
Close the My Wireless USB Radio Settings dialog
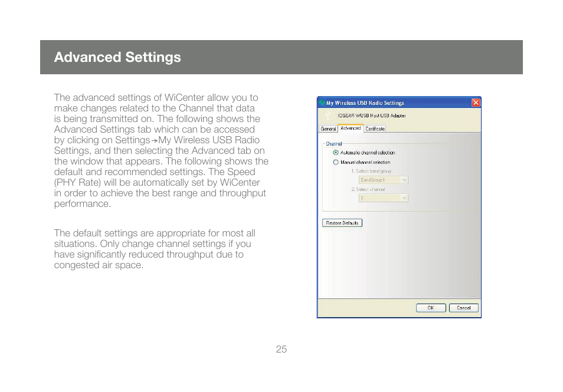476,103
